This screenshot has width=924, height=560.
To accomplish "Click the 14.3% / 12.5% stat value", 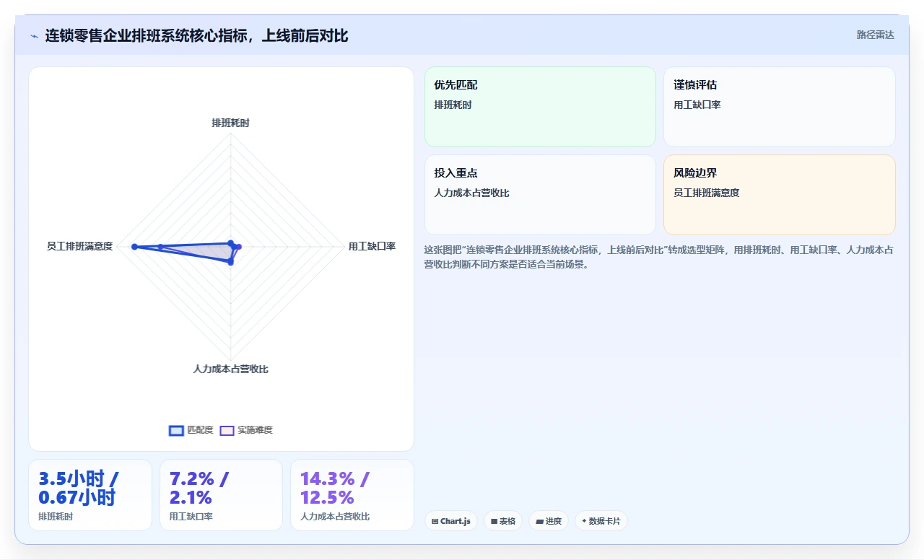I will (334, 488).
